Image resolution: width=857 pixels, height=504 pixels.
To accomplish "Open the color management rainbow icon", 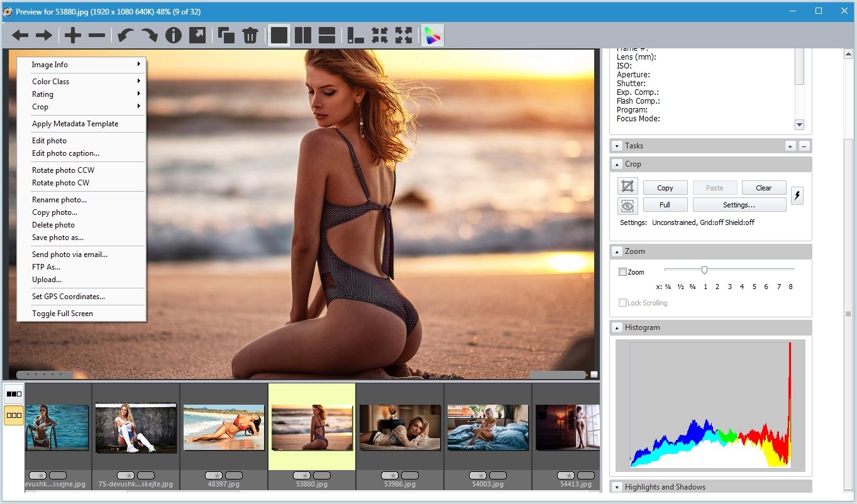I will (x=432, y=36).
